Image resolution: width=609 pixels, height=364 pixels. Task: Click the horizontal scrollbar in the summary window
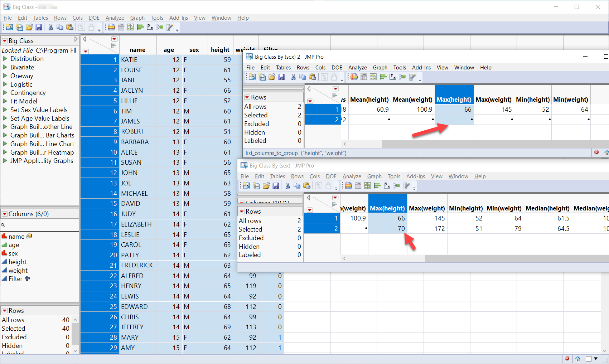(465, 144)
